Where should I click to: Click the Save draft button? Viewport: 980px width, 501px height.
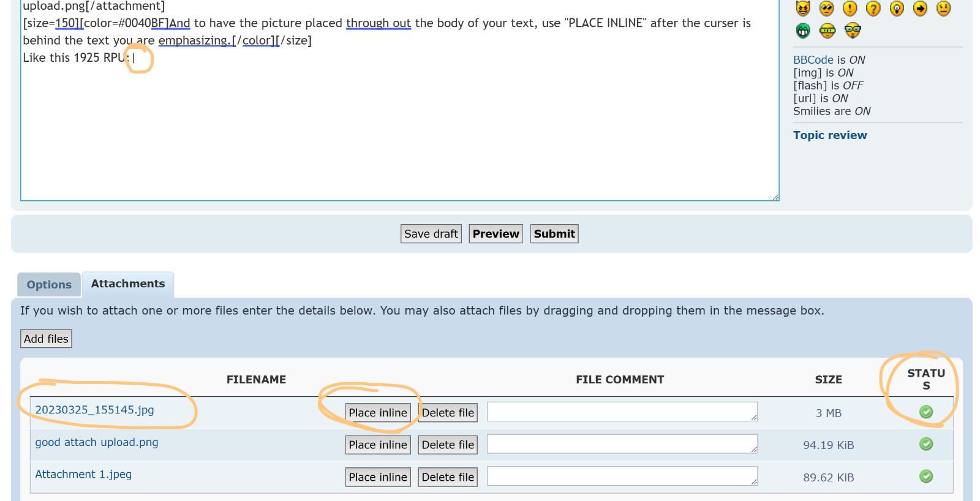click(431, 234)
